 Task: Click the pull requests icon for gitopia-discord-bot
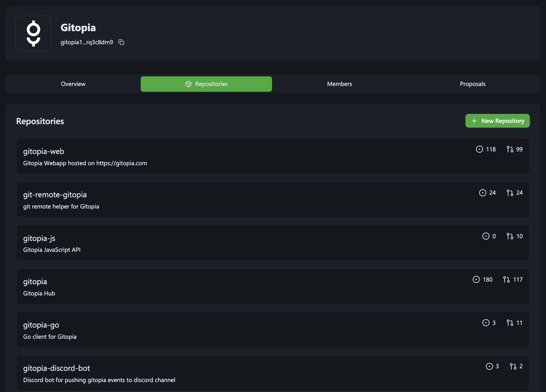(x=513, y=366)
